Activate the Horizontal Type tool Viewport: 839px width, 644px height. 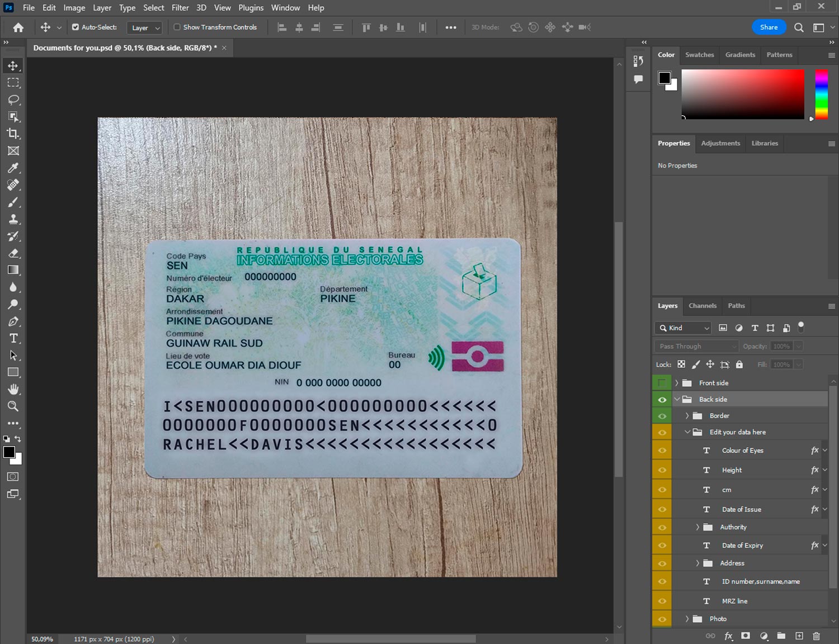13,338
